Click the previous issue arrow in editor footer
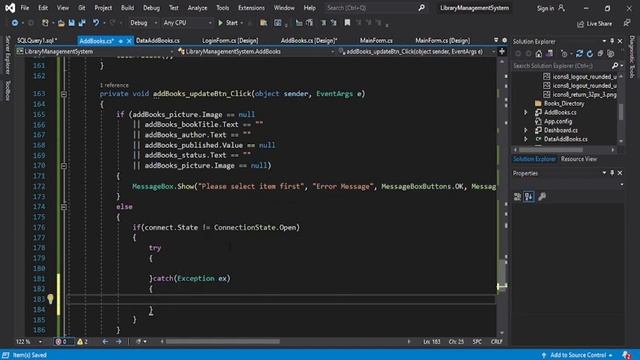 click(105, 342)
